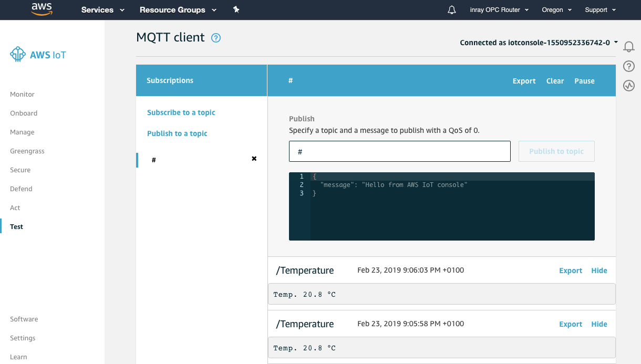The image size is (641, 364).
Task: Open Software in the sidebar
Action: [x=24, y=319]
